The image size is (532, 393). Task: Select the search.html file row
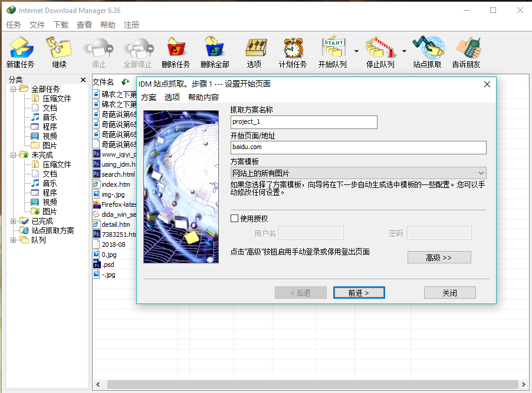[x=114, y=174]
